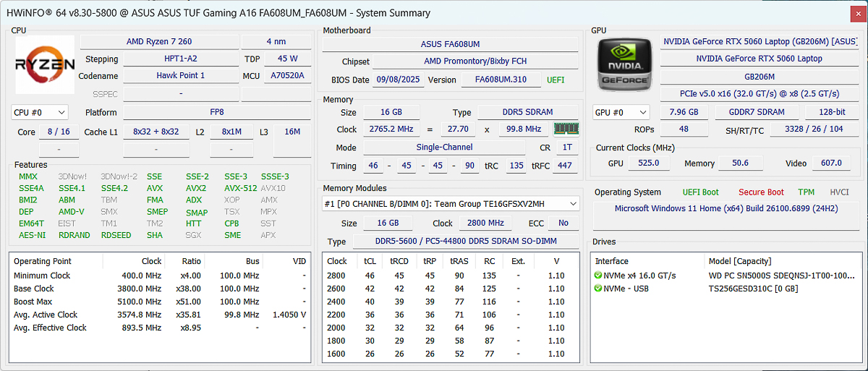
Task: Click the NVIDIA GeForce logo image
Action: (624, 66)
